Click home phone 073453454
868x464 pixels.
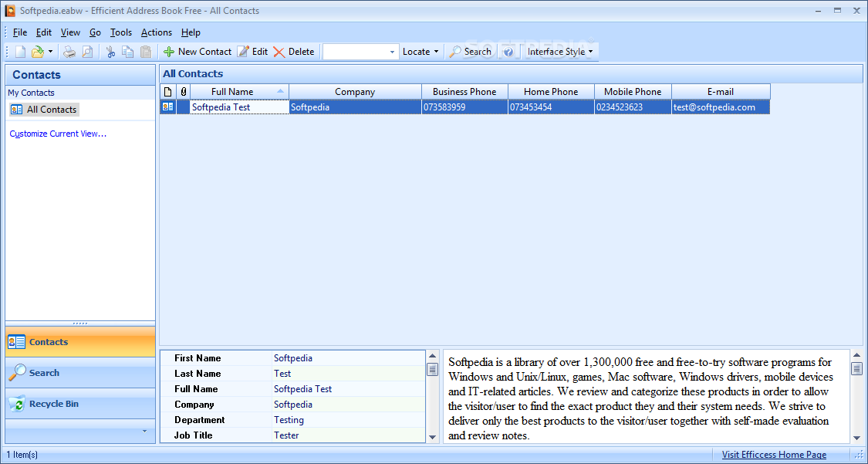(x=551, y=107)
